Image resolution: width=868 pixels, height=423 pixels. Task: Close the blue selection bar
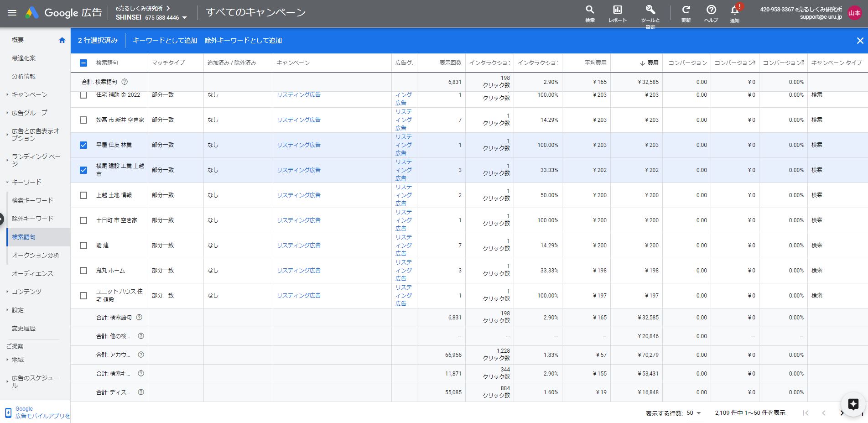click(x=860, y=41)
